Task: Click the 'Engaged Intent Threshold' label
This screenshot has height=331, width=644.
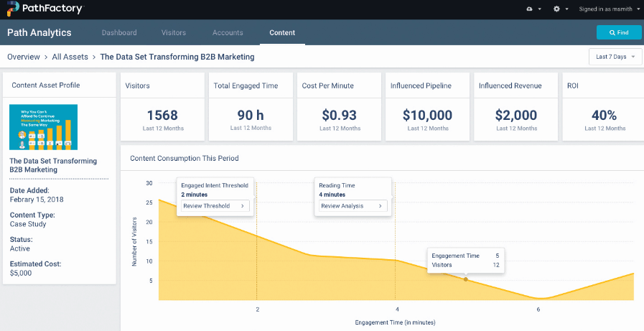Action: pos(215,185)
